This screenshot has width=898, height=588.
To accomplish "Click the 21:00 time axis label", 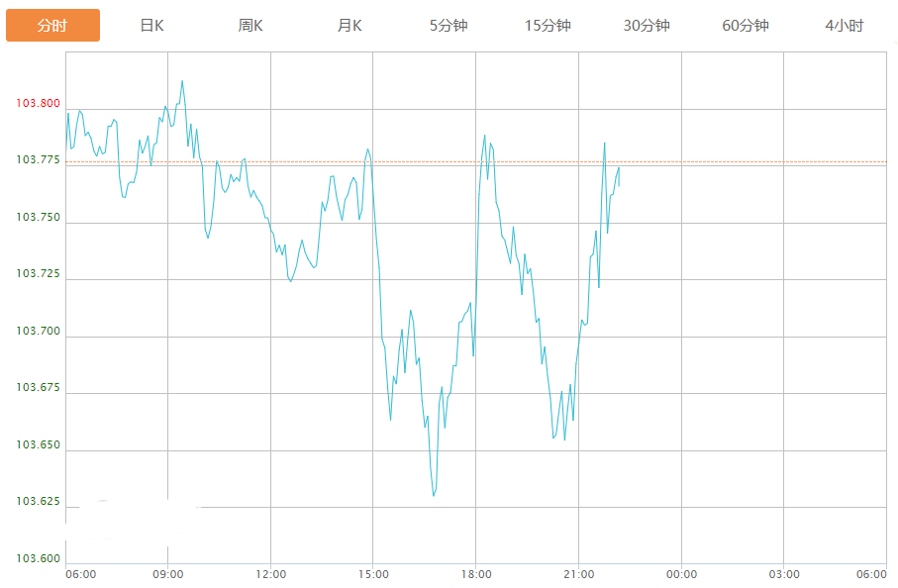I will pyautogui.click(x=579, y=574).
